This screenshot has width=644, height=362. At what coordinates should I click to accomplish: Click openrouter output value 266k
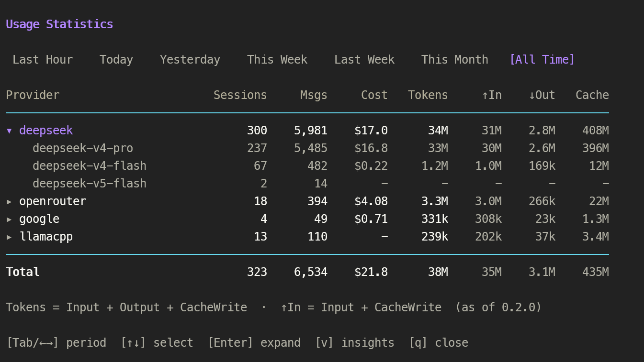point(542,201)
